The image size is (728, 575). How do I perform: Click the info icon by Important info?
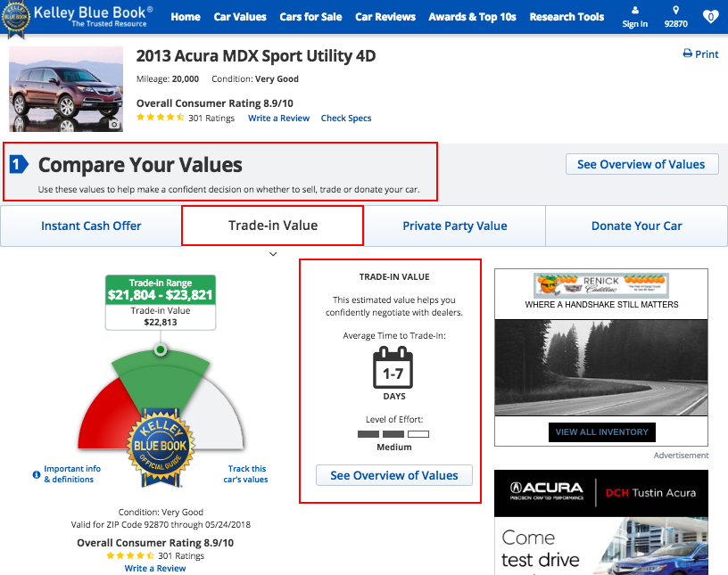pos(37,474)
